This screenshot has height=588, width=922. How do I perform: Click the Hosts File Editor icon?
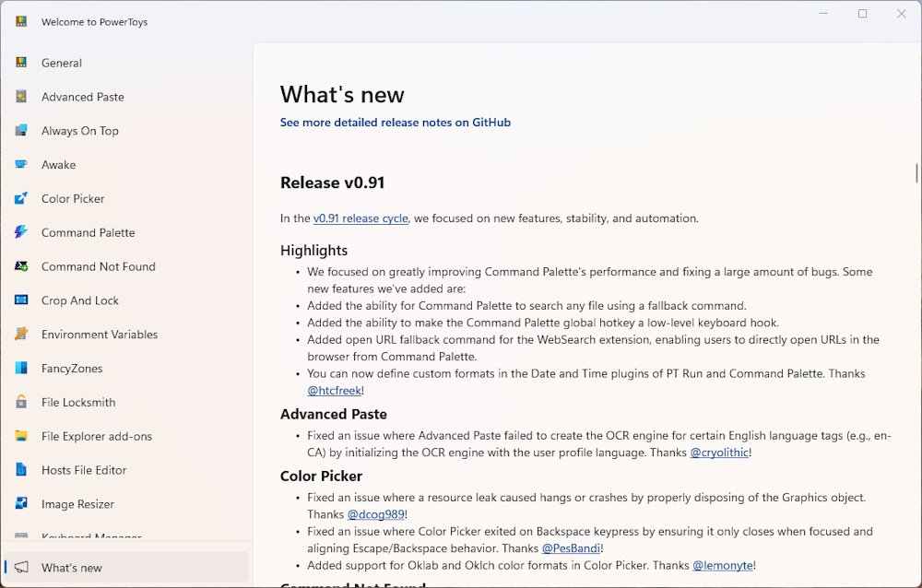tap(21, 470)
